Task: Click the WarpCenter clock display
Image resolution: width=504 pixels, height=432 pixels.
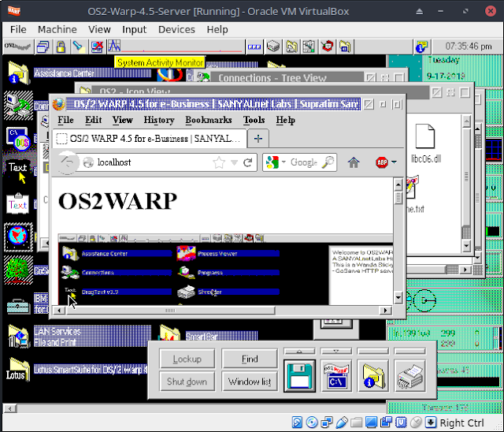Action: 468,47
